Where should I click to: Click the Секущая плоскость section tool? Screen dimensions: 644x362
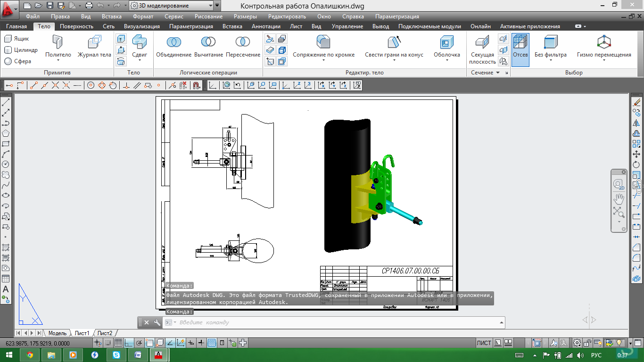[x=482, y=49]
